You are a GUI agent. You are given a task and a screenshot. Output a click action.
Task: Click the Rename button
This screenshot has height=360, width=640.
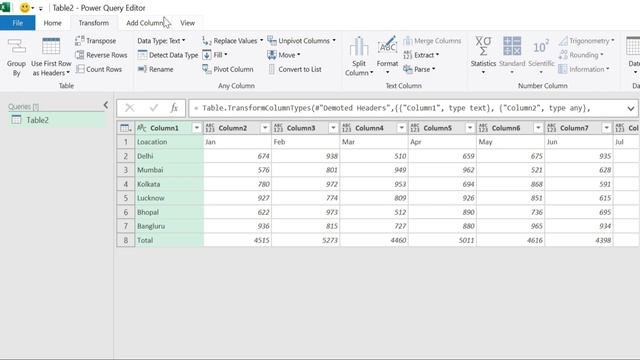(x=156, y=69)
